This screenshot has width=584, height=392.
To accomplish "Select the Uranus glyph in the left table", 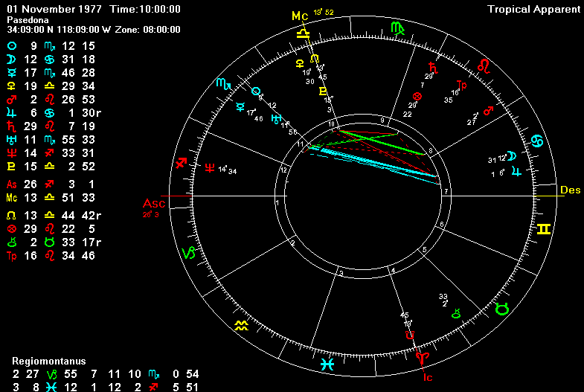I will click(12, 140).
